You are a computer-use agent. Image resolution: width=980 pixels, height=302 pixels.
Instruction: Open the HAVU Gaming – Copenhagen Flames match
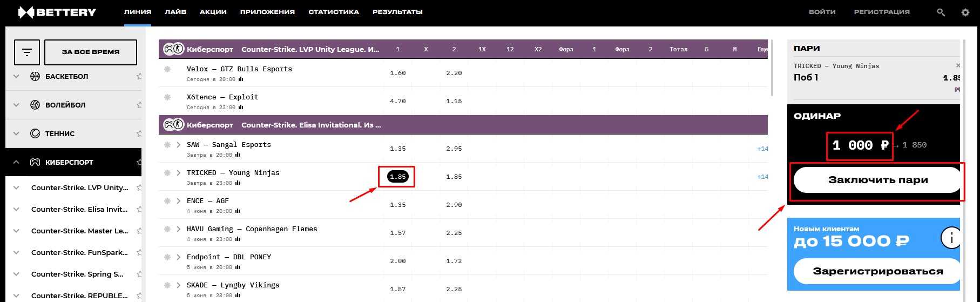(252, 229)
